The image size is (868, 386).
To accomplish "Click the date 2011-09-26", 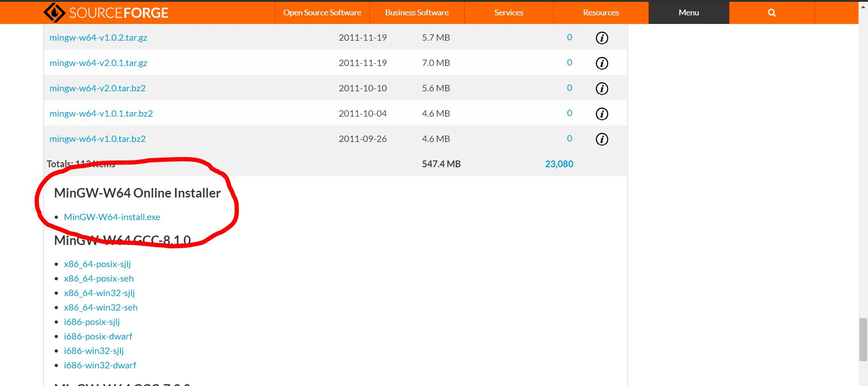I will pyautogui.click(x=363, y=139).
